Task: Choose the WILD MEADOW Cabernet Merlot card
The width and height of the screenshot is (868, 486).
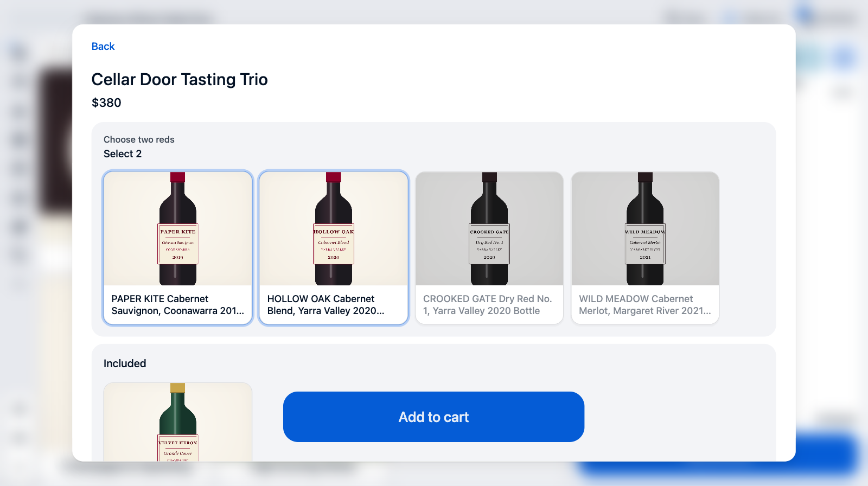Action: tap(645, 248)
